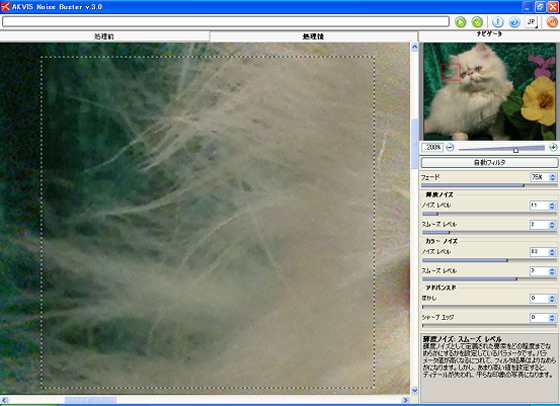
Task: Open the blue help question-mark icon
Action: point(514,22)
